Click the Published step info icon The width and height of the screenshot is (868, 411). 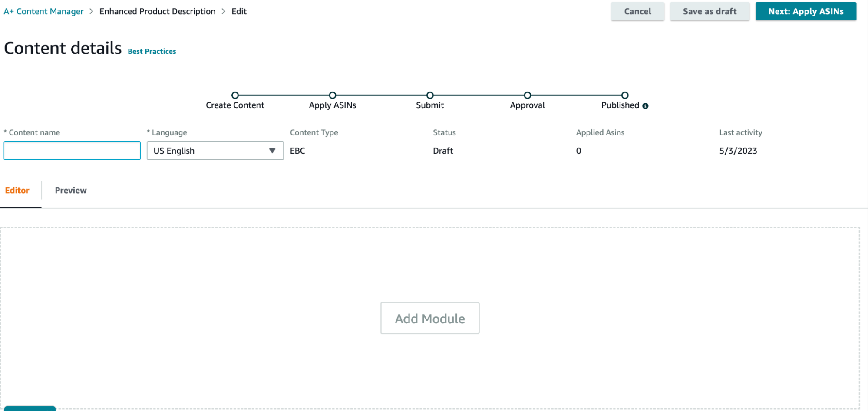645,106
